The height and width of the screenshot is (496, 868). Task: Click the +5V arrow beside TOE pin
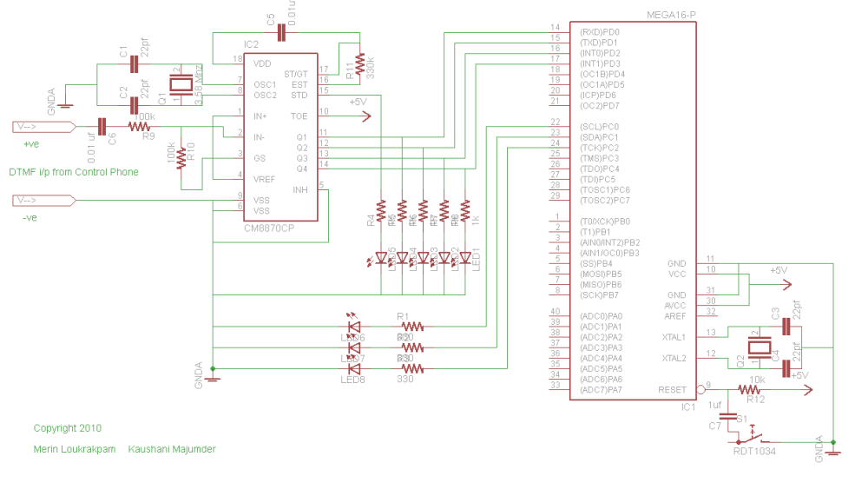pyautogui.click(x=366, y=116)
